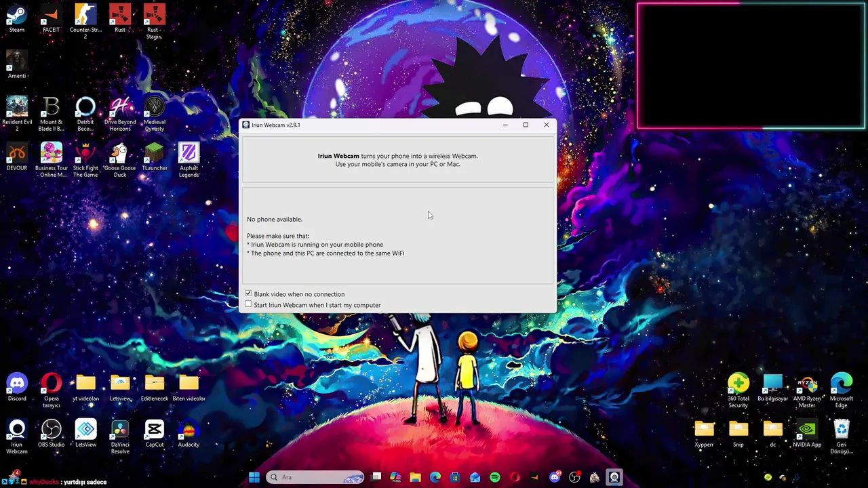This screenshot has height=488, width=868.
Task: Select the Audacity desktop icon
Action: 189,434
